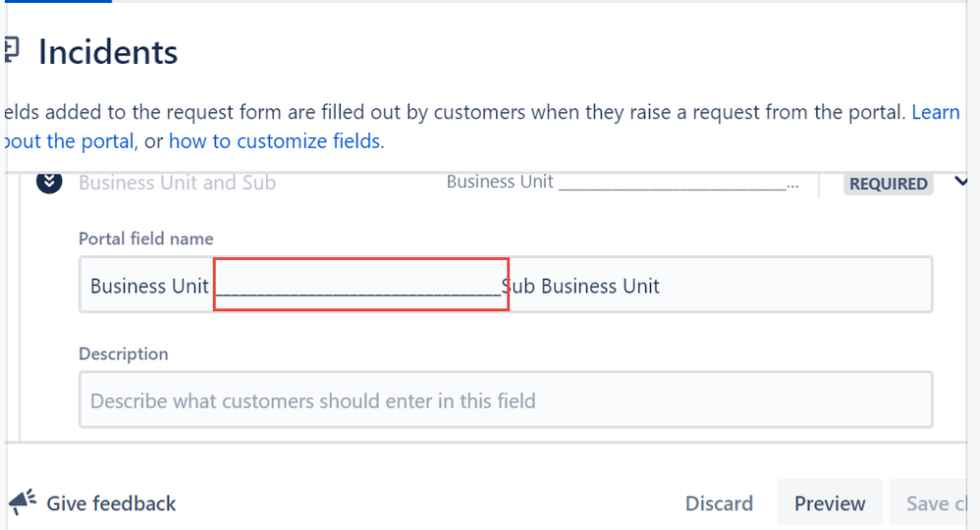
Task: Click the Description label above the input
Action: (x=123, y=353)
